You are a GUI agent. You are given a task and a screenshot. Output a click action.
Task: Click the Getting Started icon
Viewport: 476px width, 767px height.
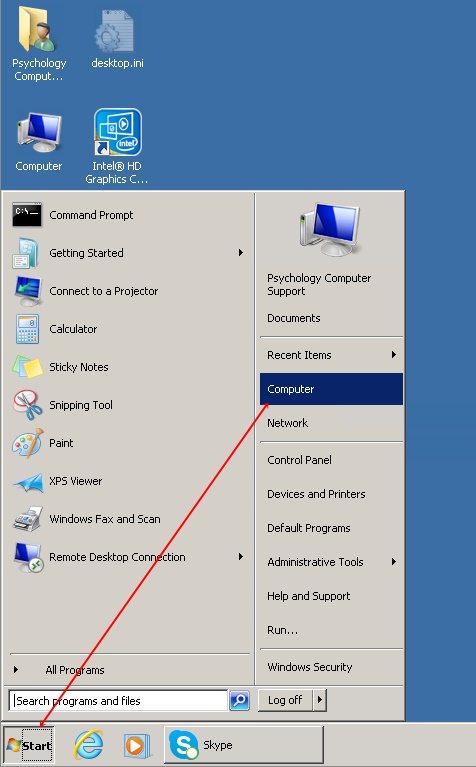[x=25, y=253]
